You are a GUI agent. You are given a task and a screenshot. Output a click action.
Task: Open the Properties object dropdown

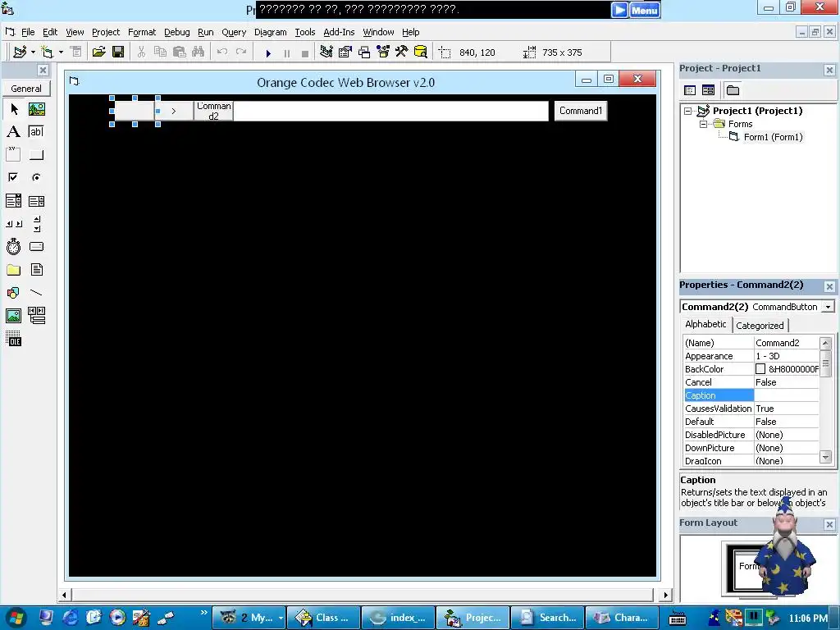click(x=829, y=307)
